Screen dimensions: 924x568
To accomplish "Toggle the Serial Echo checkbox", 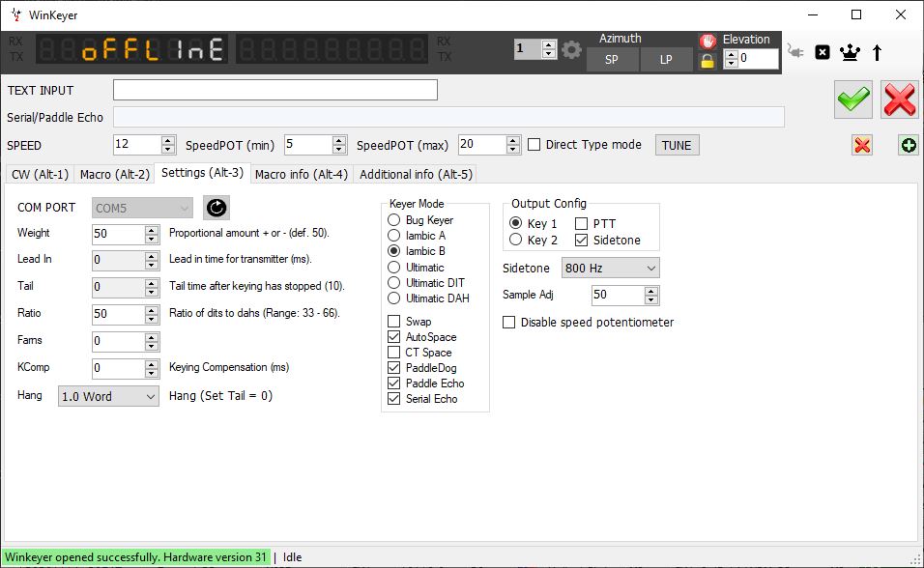I will (393, 398).
